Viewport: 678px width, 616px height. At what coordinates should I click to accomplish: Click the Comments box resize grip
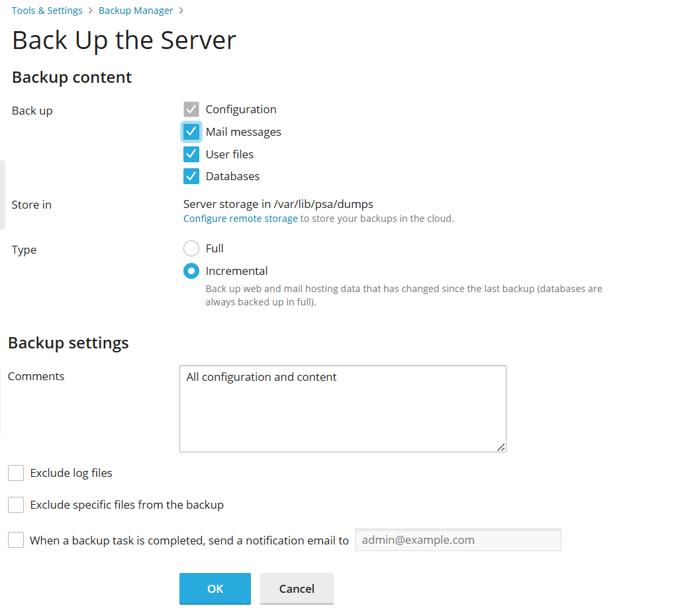(502, 448)
